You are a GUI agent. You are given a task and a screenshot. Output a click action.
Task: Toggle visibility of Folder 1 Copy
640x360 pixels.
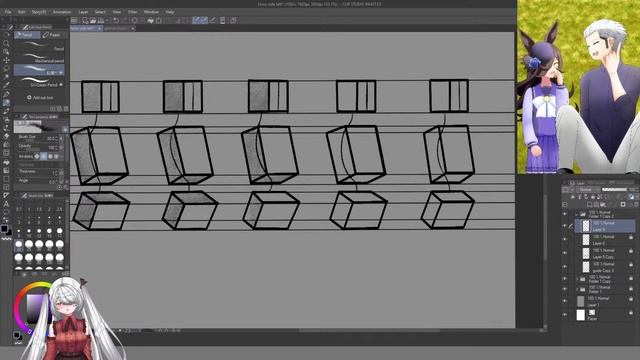coord(565,279)
